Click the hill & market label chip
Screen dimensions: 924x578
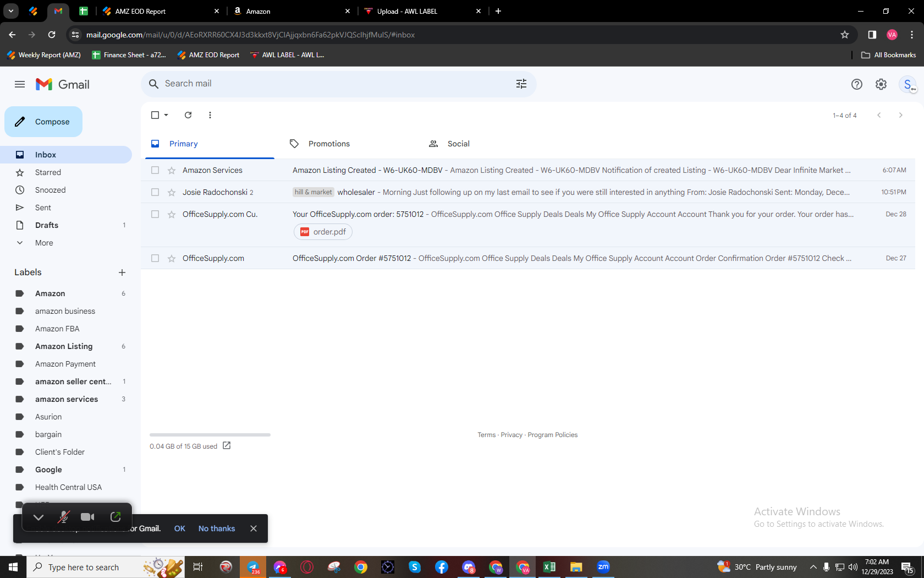point(313,192)
